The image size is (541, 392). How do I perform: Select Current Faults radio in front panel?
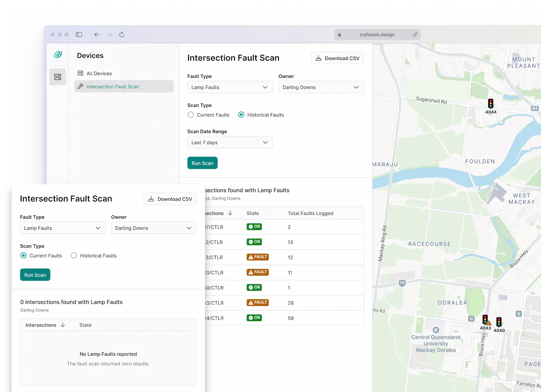[23, 255]
